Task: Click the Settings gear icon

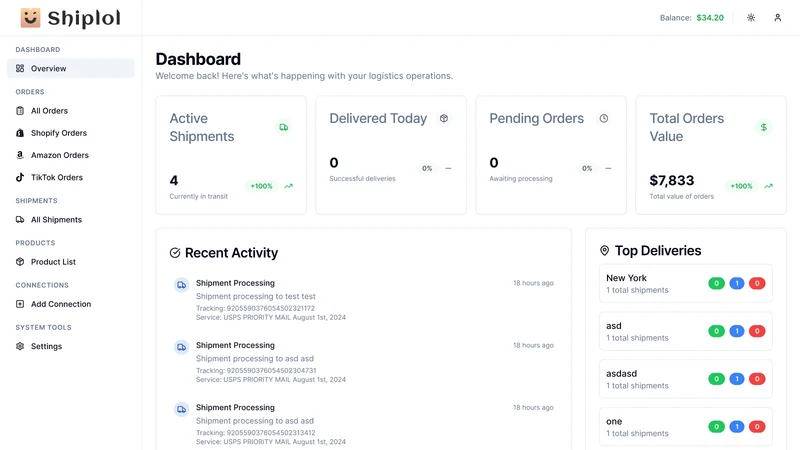Action: (x=20, y=346)
